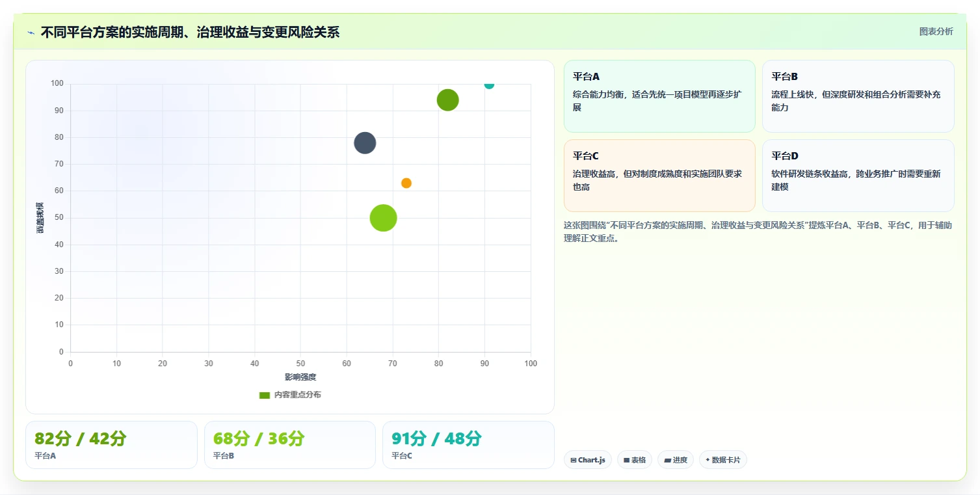Toggle the 内容重点分布 legend swatch
980x495 pixels.
[264, 395]
